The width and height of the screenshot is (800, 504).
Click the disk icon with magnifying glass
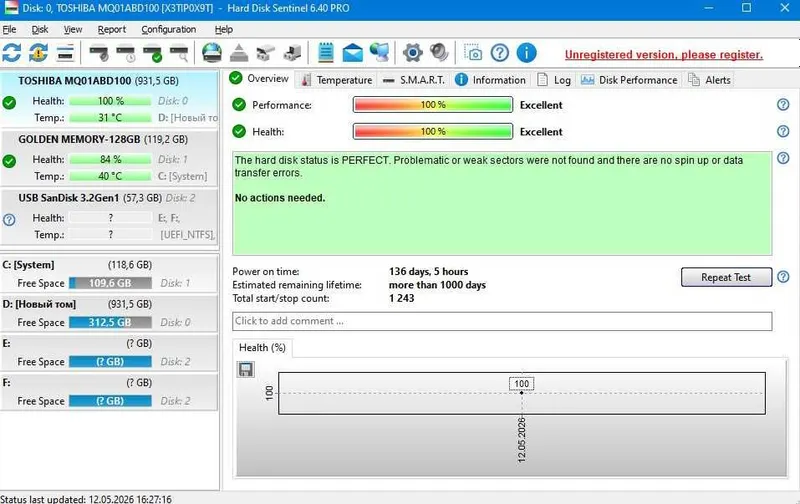[180, 53]
